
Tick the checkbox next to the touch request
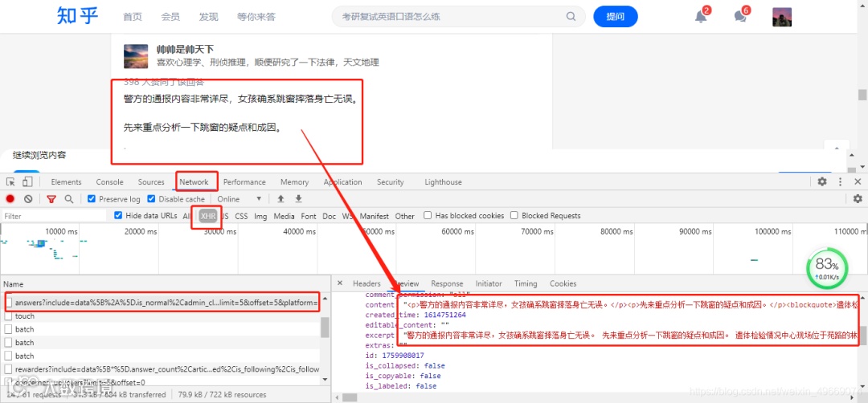(8, 316)
